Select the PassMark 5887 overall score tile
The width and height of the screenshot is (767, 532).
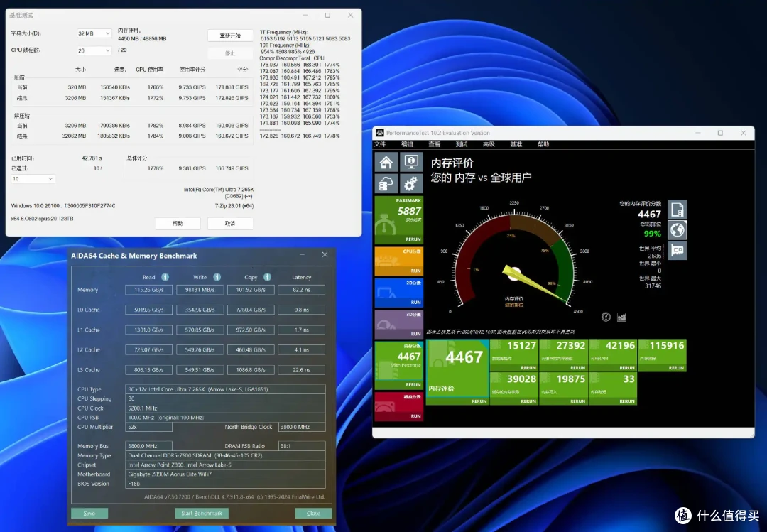coord(398,220)
